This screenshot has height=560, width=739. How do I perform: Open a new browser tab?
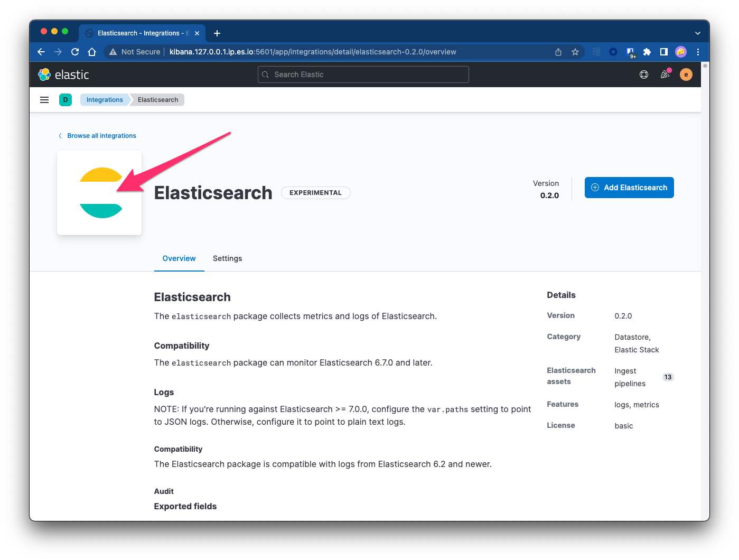tap(217, 33)
